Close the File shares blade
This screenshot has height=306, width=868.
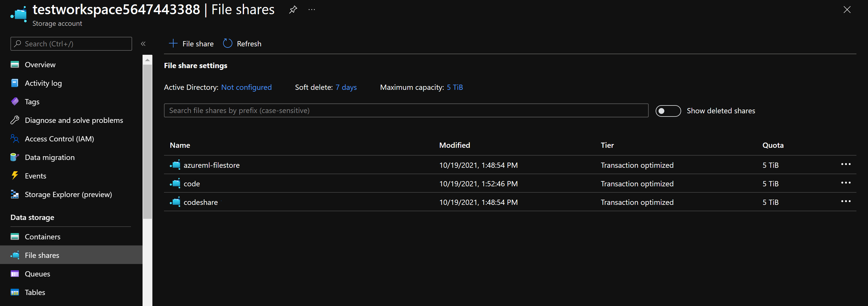(847, 10)
